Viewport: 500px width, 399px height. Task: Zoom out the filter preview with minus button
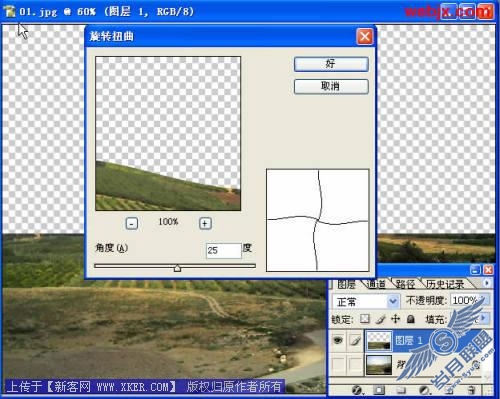pyautogui.click(x=132, y=223)
